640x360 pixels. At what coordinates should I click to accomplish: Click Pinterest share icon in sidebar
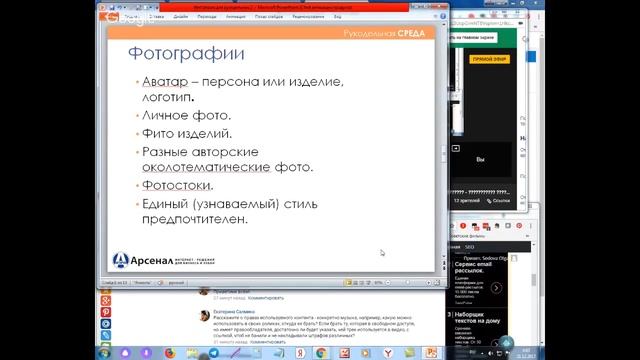(106, 312)
